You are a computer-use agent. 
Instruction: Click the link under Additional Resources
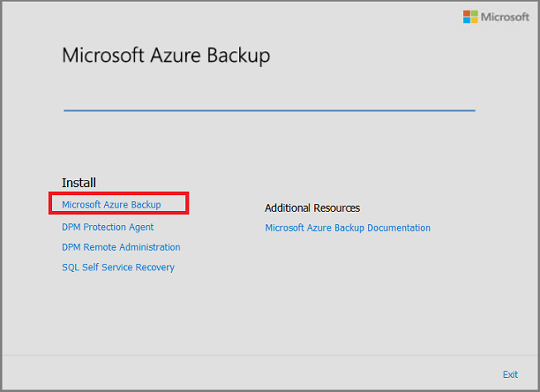347,228
